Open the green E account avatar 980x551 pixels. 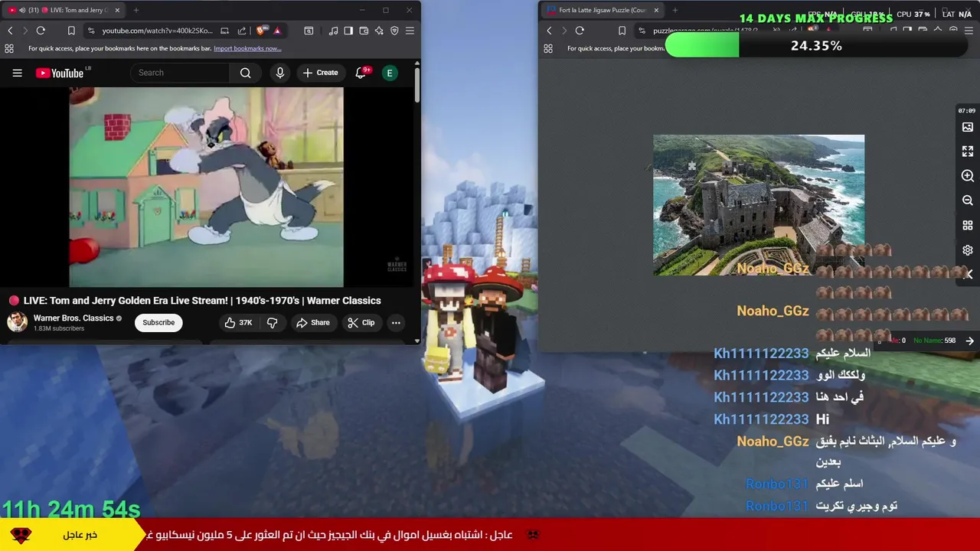[x=390, y=73]
